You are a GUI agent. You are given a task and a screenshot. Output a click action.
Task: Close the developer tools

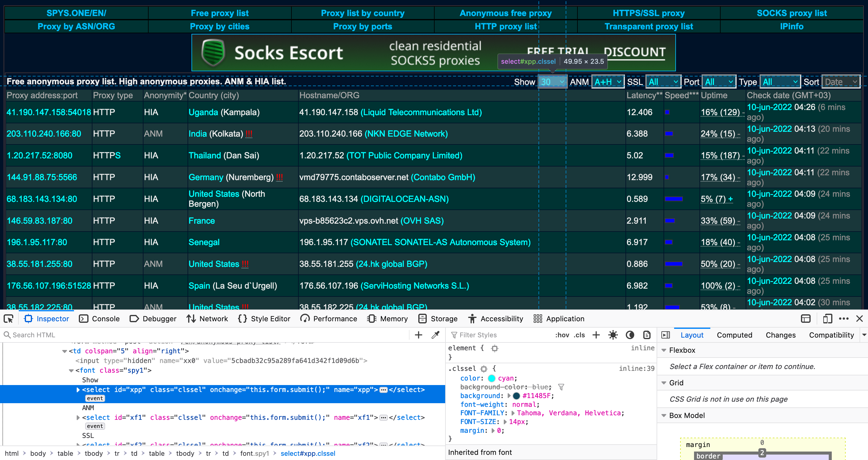coord(859,319)
